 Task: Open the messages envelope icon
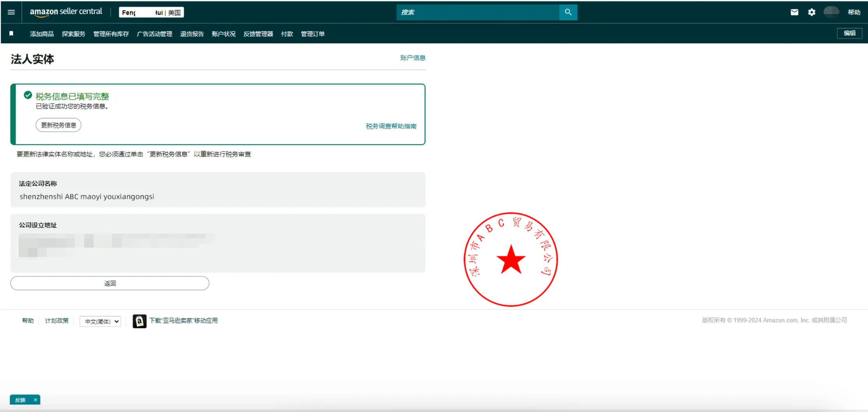794,12
